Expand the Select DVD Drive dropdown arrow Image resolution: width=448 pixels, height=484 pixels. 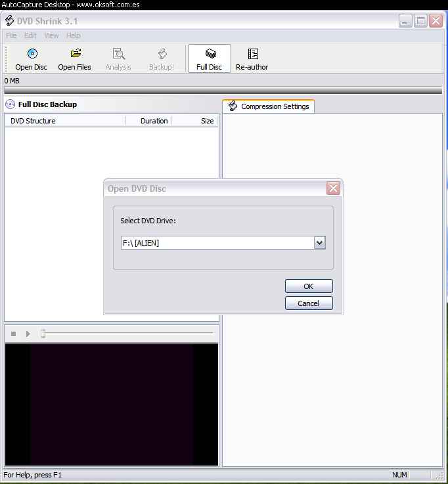319,243
